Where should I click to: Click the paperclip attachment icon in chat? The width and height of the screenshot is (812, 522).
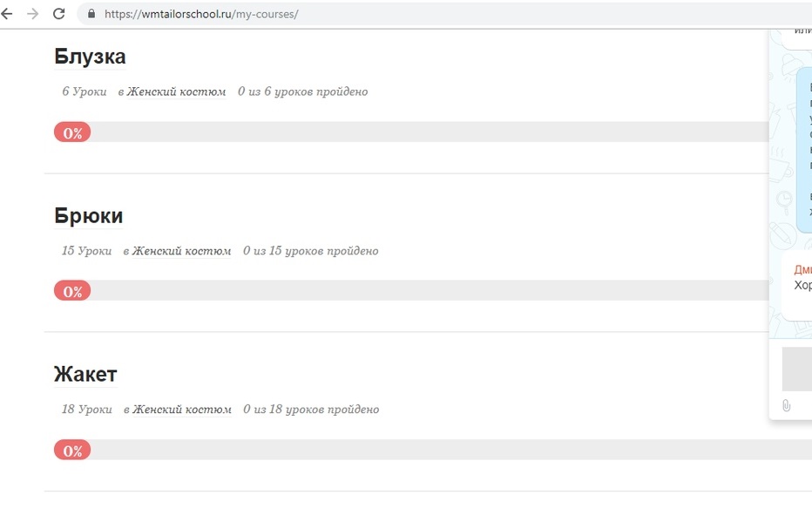coord(786,405)
